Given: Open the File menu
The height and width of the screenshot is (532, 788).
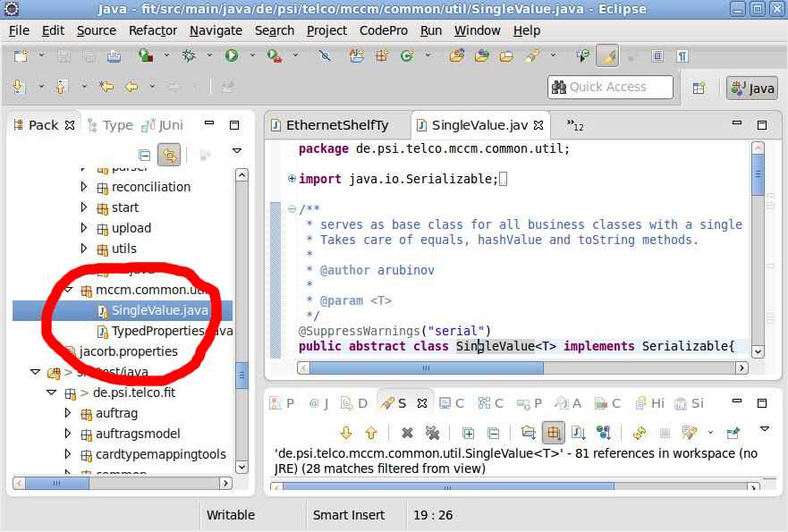Looking at the screenshot, I should [19, 30].
